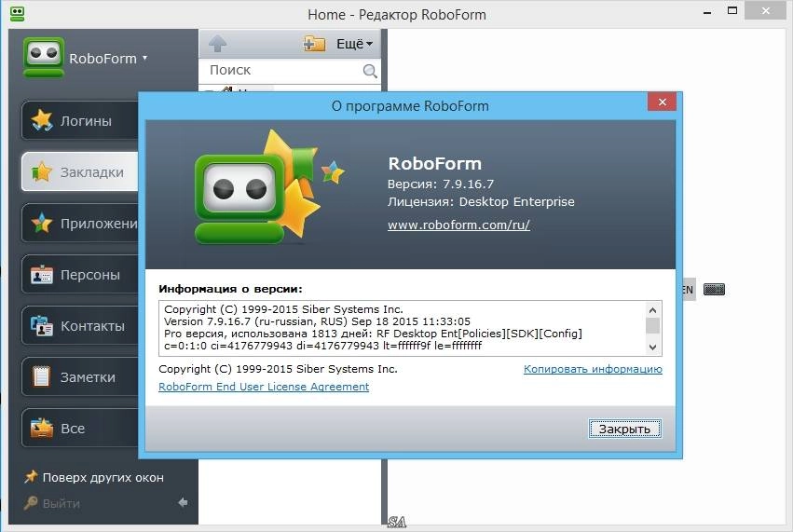The width and height of the screenshot is (793, 532).
Task: Click the Закрыть button
Action: click(x=625, y=429)
